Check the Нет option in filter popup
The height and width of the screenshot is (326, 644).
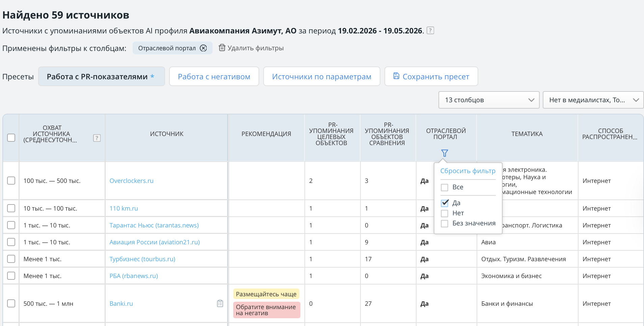445,213
